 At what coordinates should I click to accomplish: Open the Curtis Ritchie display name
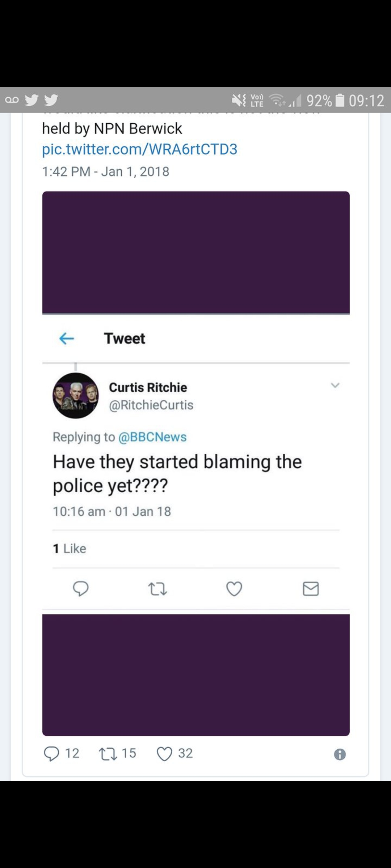(148, 387)
